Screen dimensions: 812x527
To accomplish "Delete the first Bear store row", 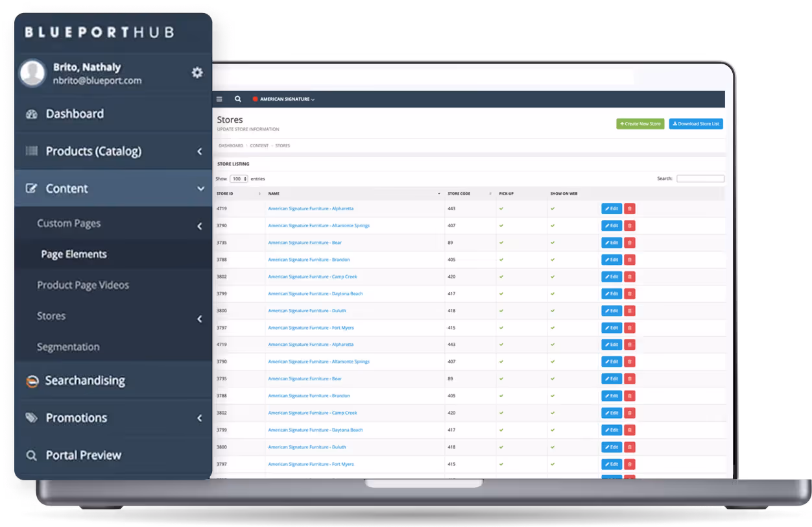I will [x=630, y=243].
